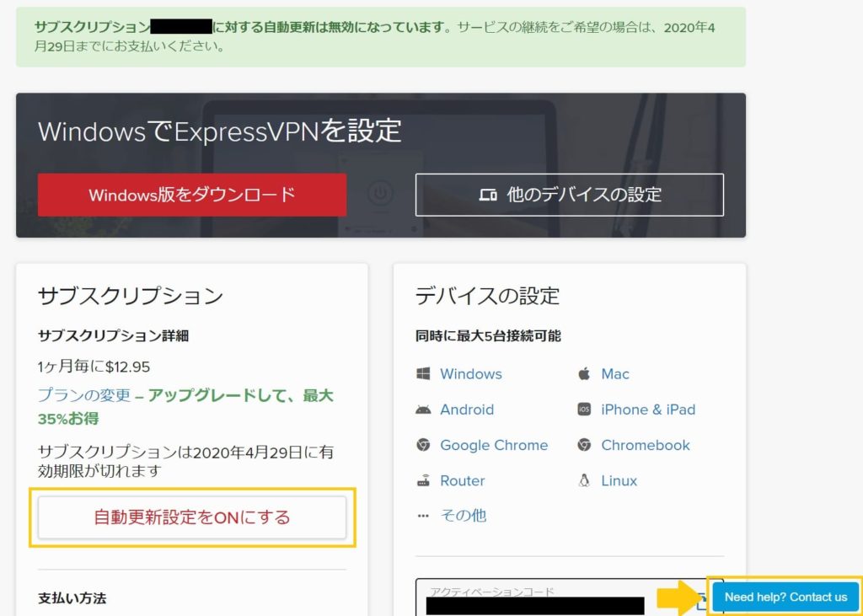Click the WindowsでExpressVPNを設定 heading
This screenshot has width=863, height=616.
(220, 131)
